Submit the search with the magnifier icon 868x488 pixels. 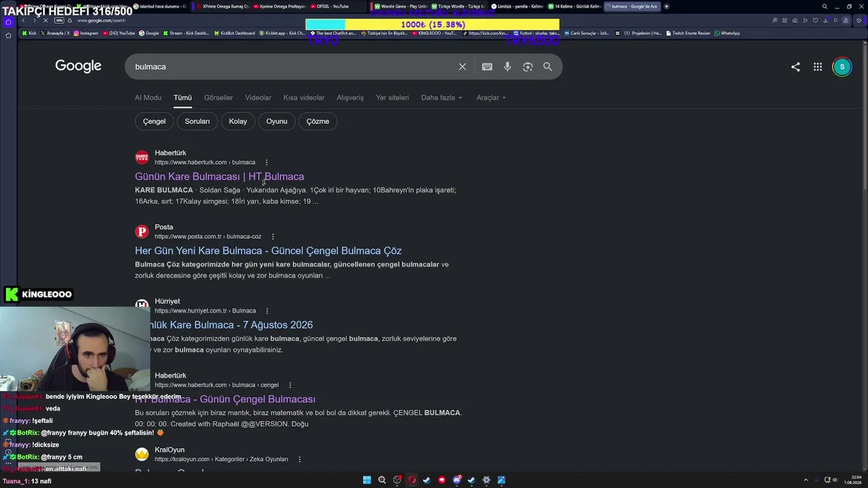tap(547, 66)
